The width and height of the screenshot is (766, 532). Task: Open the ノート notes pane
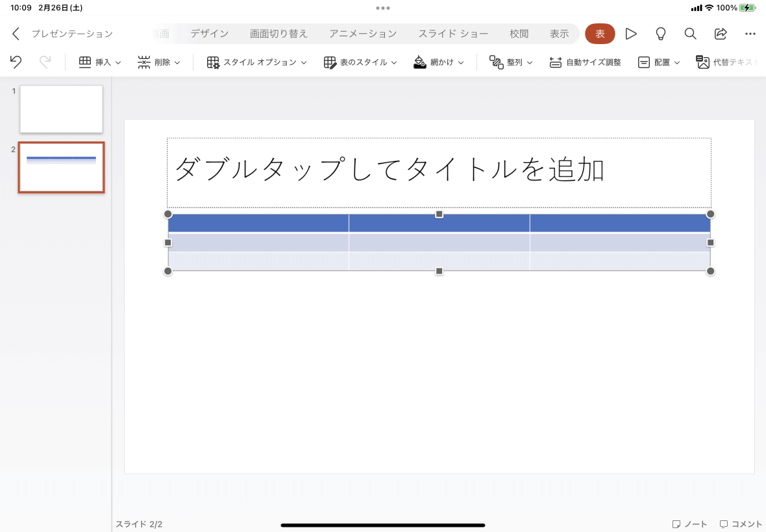(x=689, y=524)
